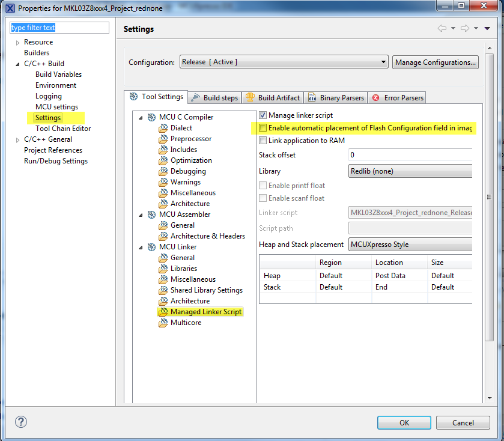Screen dimensions: 504x441
Task: Click the Stack offset input field
Action: coord(410,154)
